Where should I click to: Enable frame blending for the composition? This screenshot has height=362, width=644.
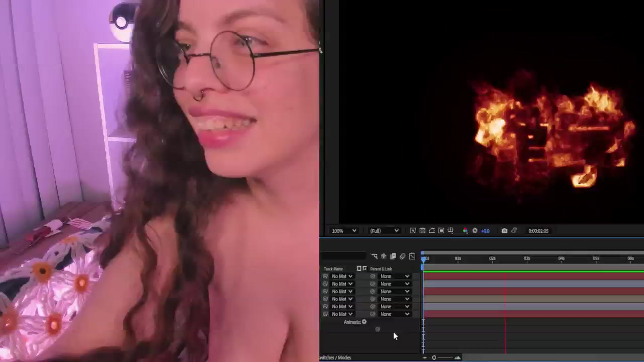(393, 256)
